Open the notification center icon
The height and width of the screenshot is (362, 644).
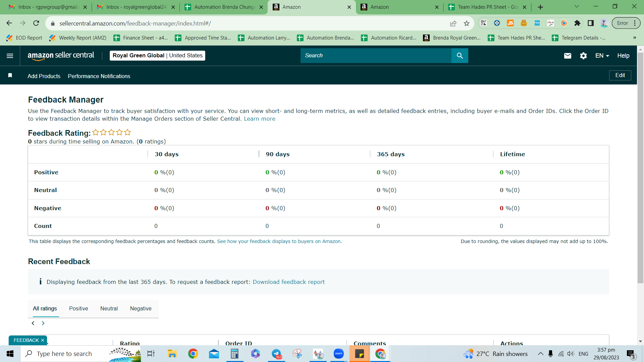(631, 354)
